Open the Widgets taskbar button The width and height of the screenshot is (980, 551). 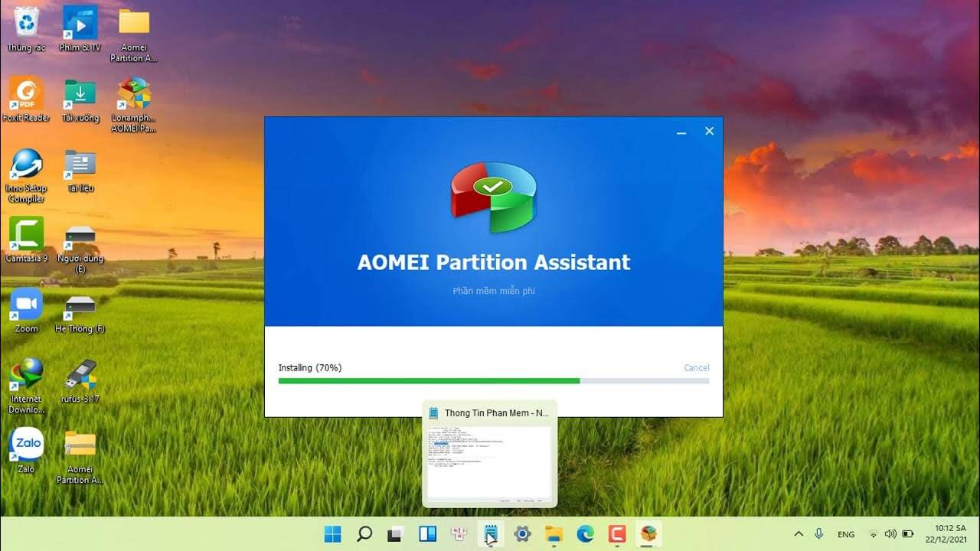click(x=427, y=534)
